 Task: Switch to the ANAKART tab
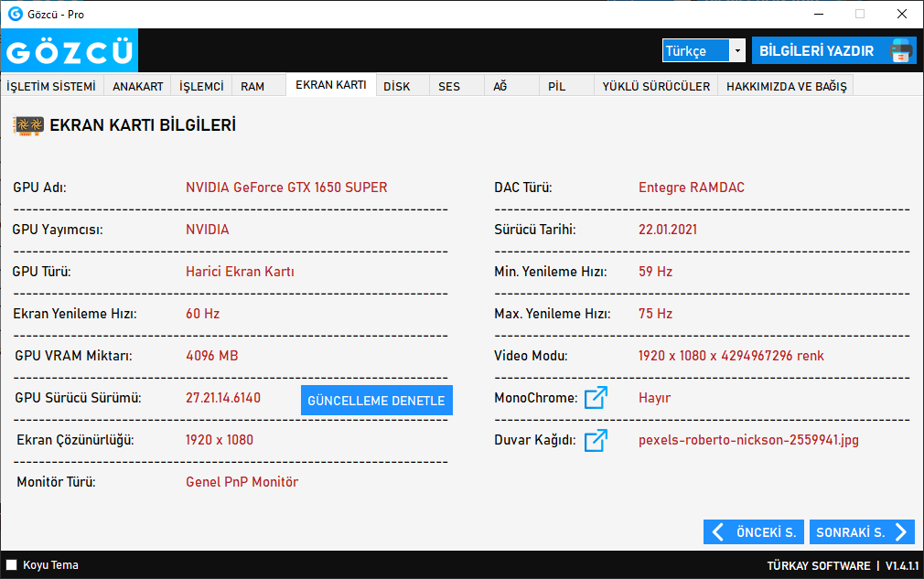[138, 86]
